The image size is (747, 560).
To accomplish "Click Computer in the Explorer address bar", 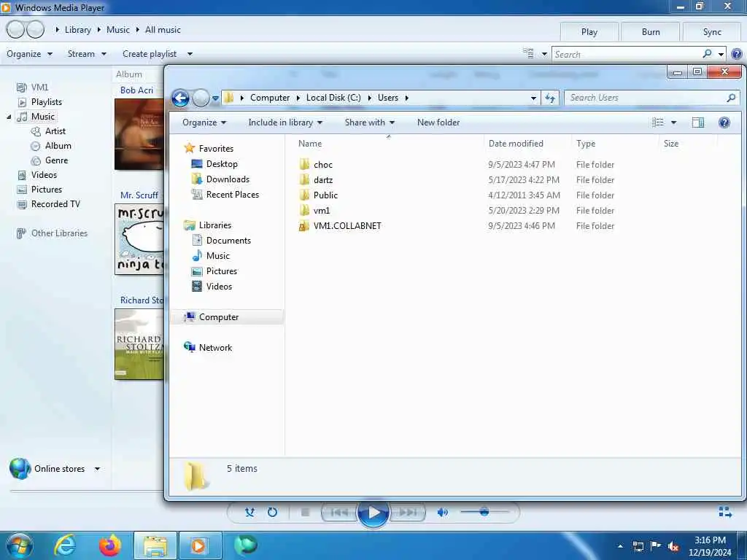I will point(270,98).
